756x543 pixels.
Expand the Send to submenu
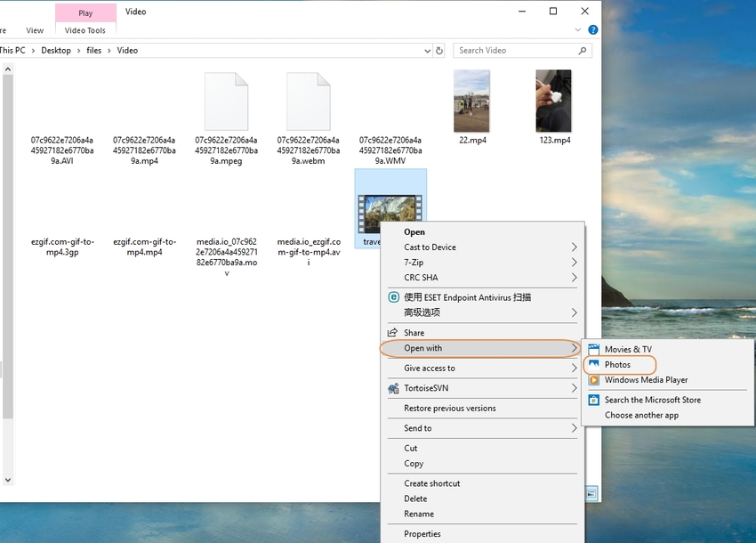574,428
